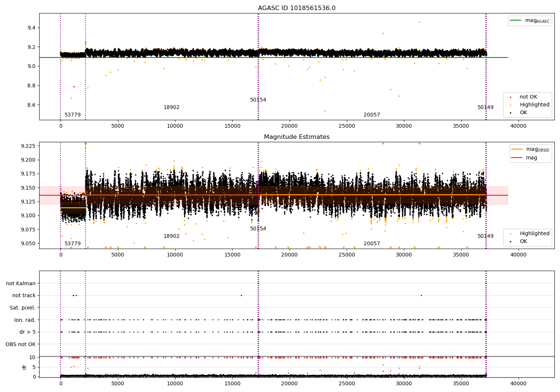Click the 9.100 y-axis tick label
The image size is (560, 392).
pos(28,216)
